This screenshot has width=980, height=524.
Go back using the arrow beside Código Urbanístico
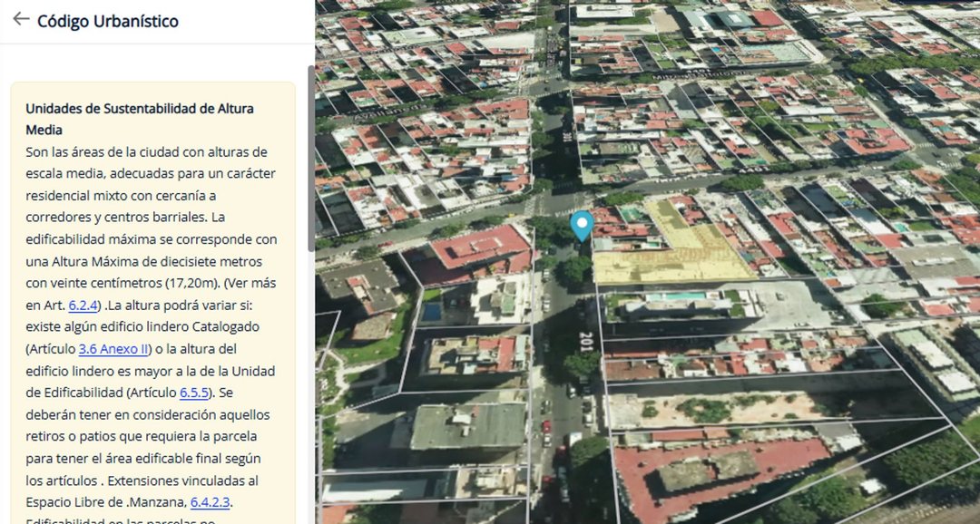21,19
